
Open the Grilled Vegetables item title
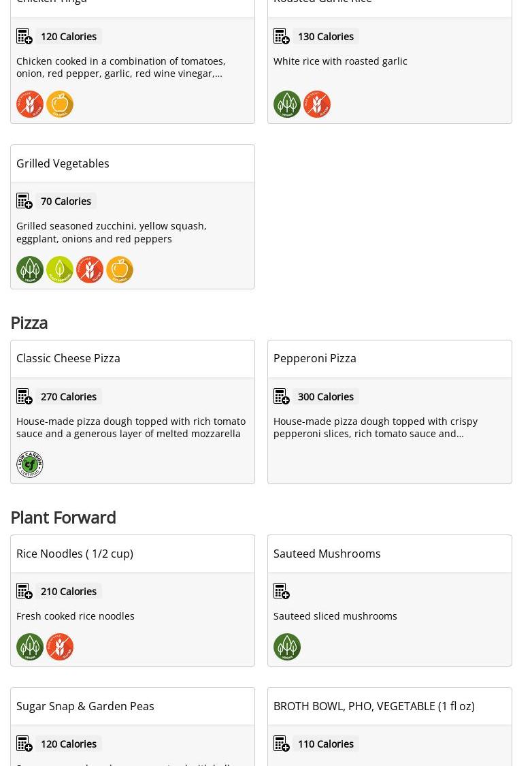(63, 163)
